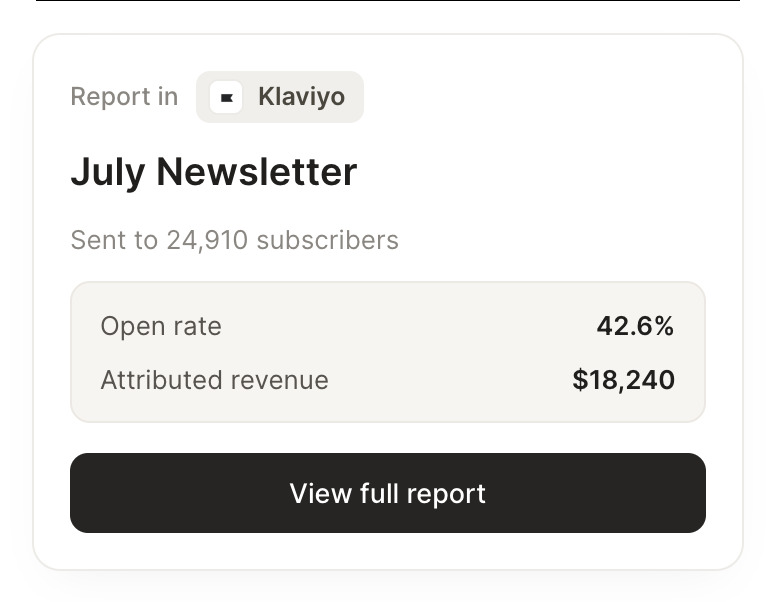Click the word 'subscribers' in subtitle
Image resolution: width=776 pixels, height=602 pixels.
pos(328,240)
